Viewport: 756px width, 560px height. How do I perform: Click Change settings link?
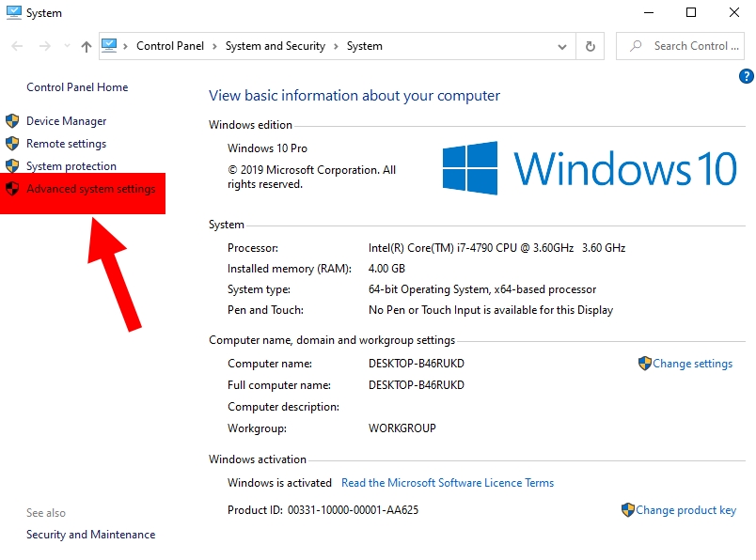point(692,364)
